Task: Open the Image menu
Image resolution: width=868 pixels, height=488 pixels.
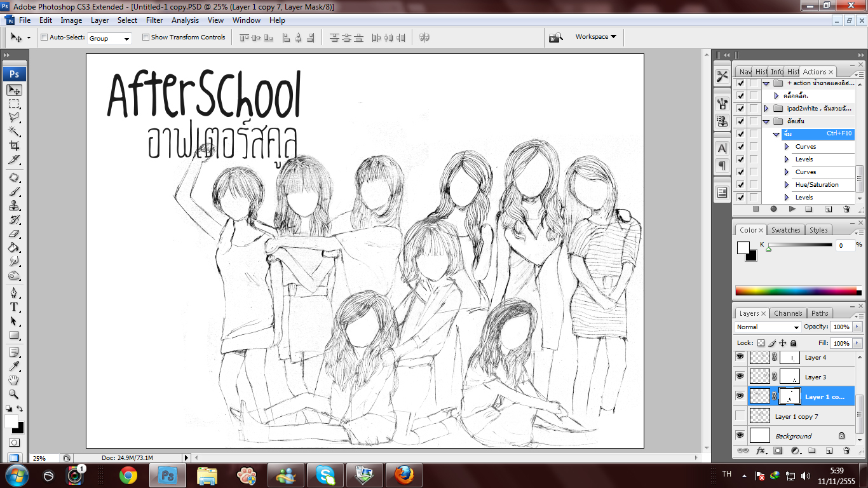Action: (71, 20)
